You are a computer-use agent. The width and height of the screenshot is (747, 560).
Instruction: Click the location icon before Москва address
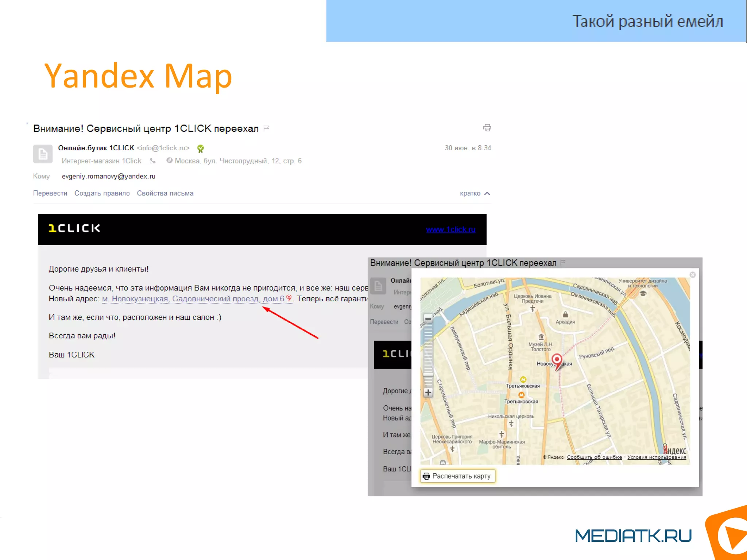coord(169,160)
